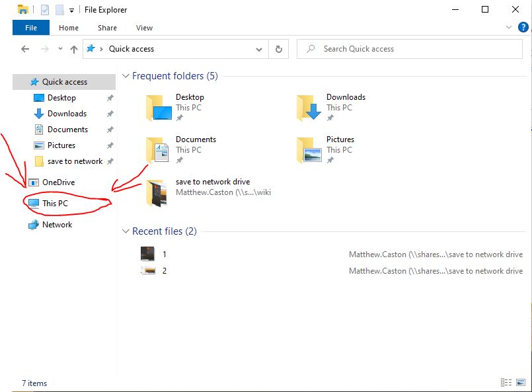Select the Pictures frequent folder icon

(x=309, y=150)
